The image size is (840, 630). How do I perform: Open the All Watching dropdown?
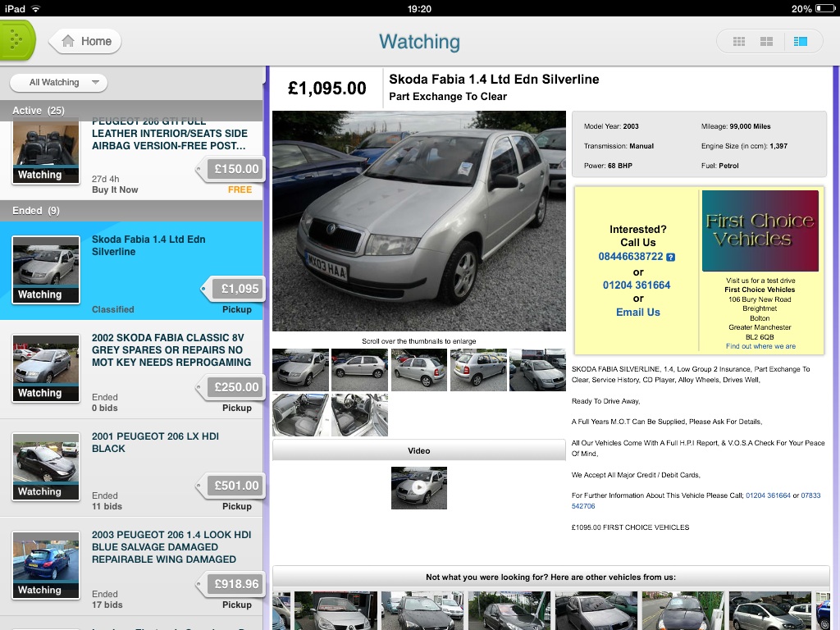59,83
